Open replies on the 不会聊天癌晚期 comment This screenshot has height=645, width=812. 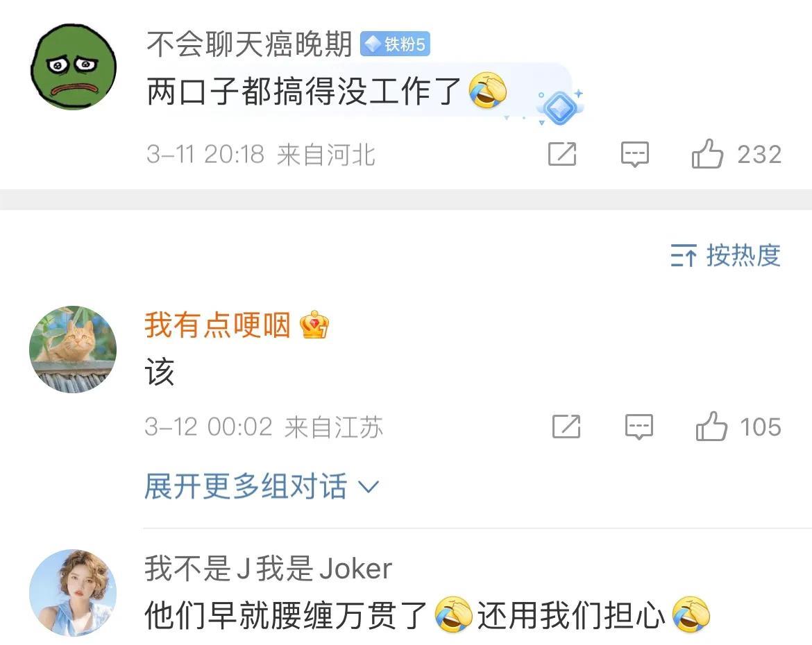[x=634, y=154]
